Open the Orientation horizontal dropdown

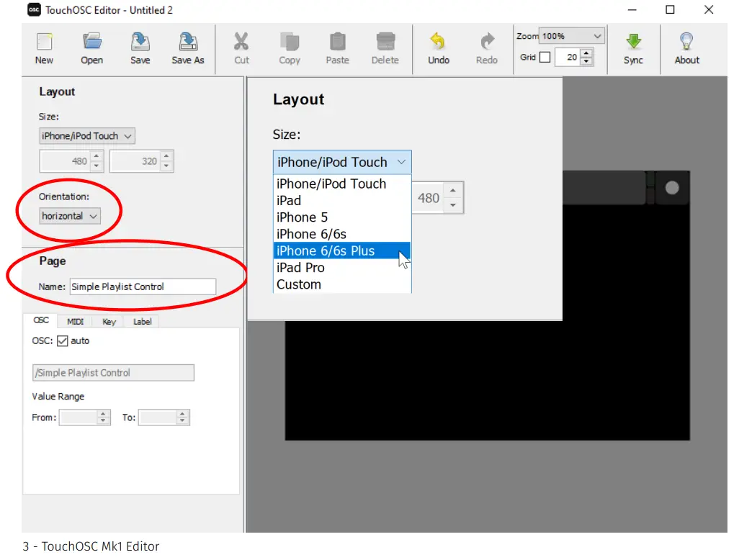[70, 216]
